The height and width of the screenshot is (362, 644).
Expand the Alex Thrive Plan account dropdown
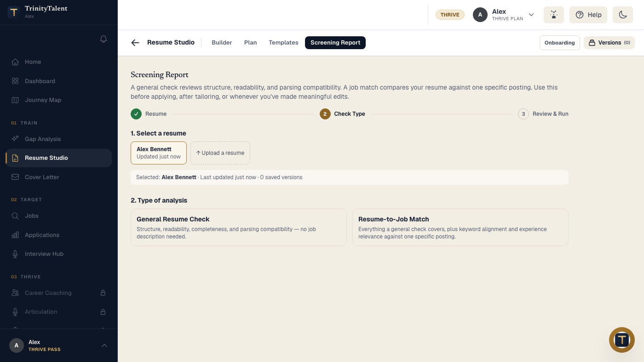pos(531,15)
